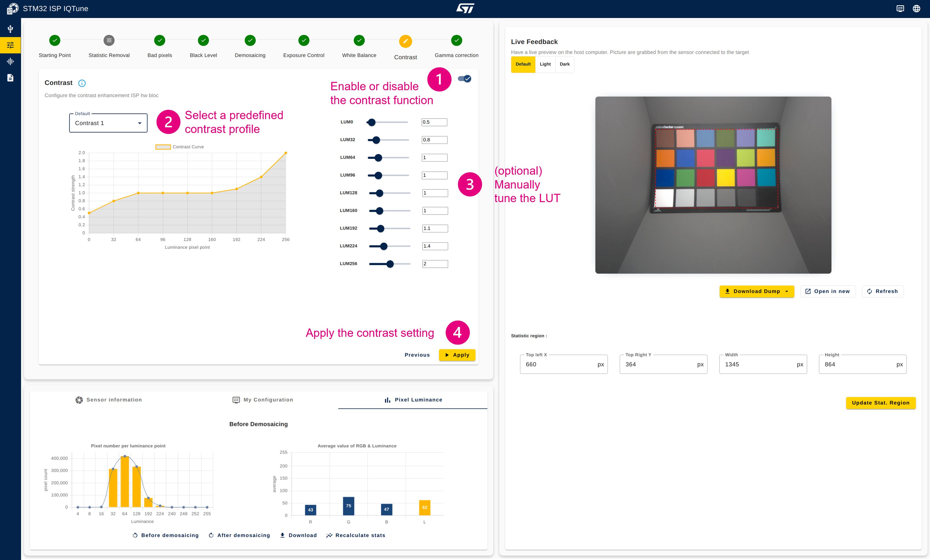Click the Contrast Curve legend swatch

coord(163,147)
